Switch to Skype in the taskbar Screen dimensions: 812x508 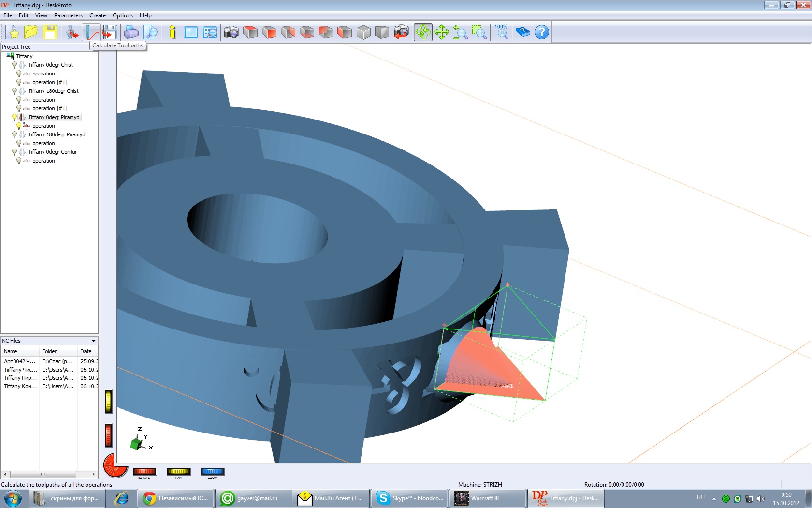410,498
